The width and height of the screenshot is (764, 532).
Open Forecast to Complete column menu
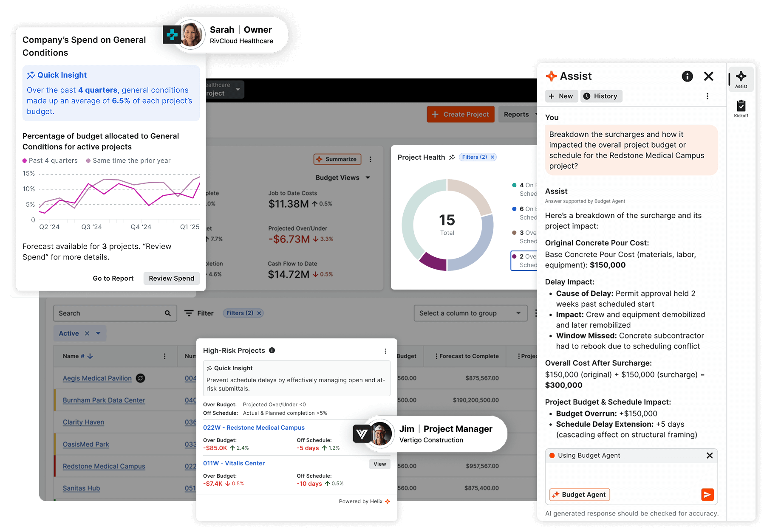[436, 356]
